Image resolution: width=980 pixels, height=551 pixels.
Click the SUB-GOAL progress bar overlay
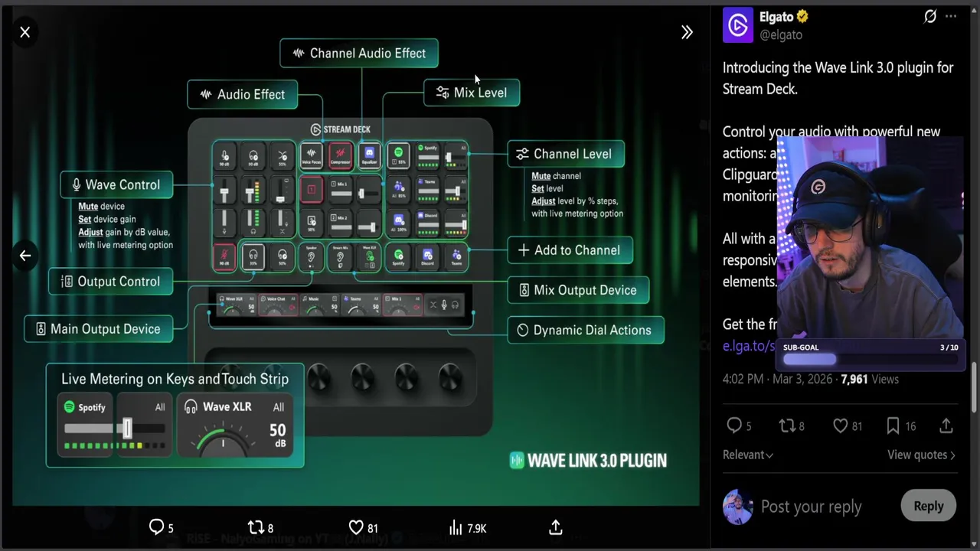click(x=871, y=360)
